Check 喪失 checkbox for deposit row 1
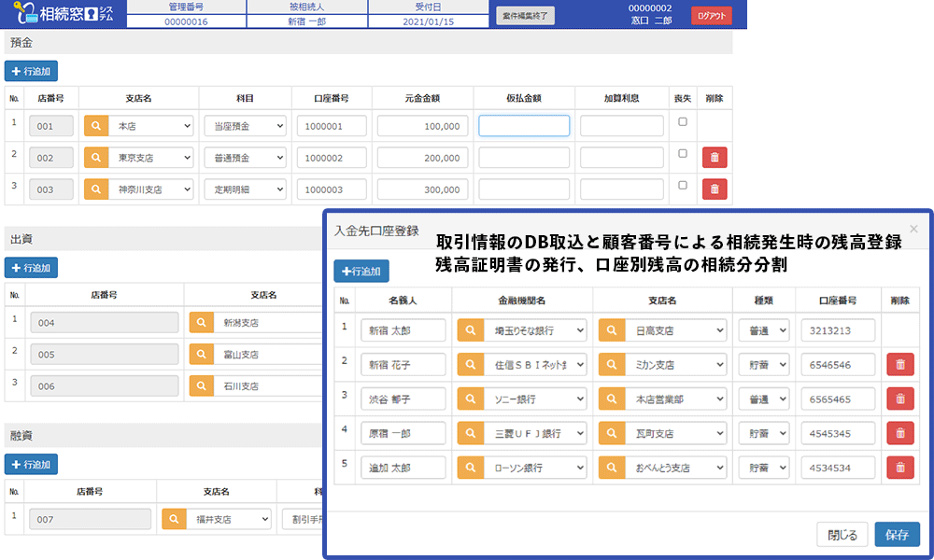 click(x=683, y=122)
